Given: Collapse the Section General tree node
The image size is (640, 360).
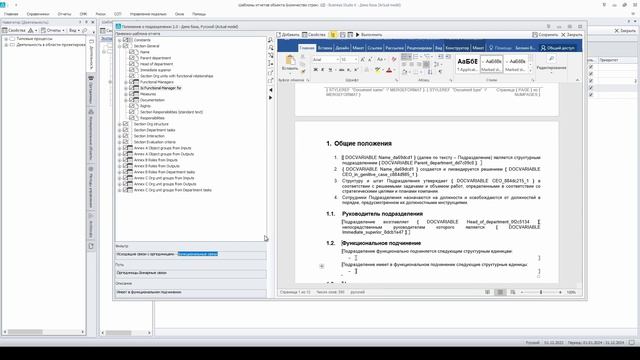Looking at the screenshot, I should tap(120, 46).
